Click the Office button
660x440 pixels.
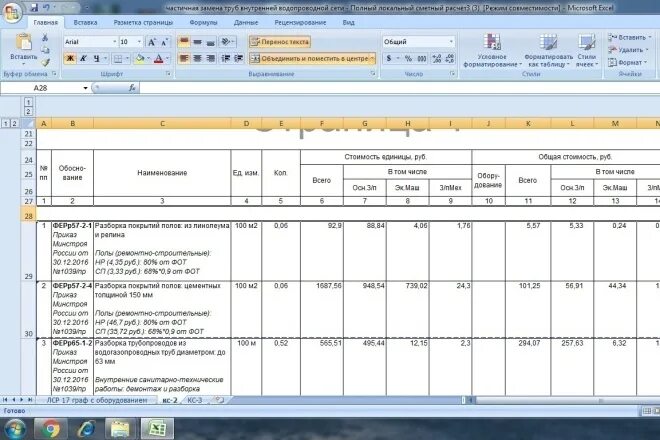coord(11,11)
